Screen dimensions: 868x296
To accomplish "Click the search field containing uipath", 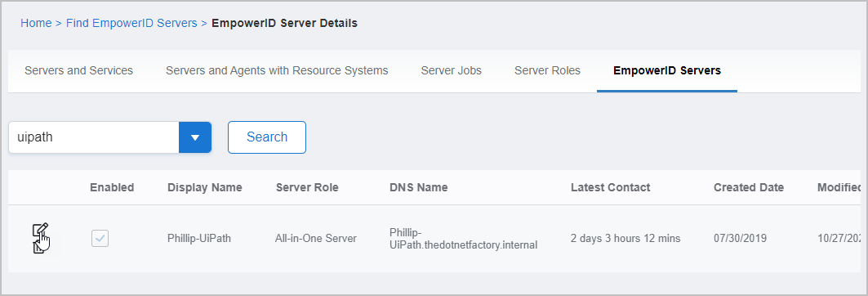I will tap(94, 137).
